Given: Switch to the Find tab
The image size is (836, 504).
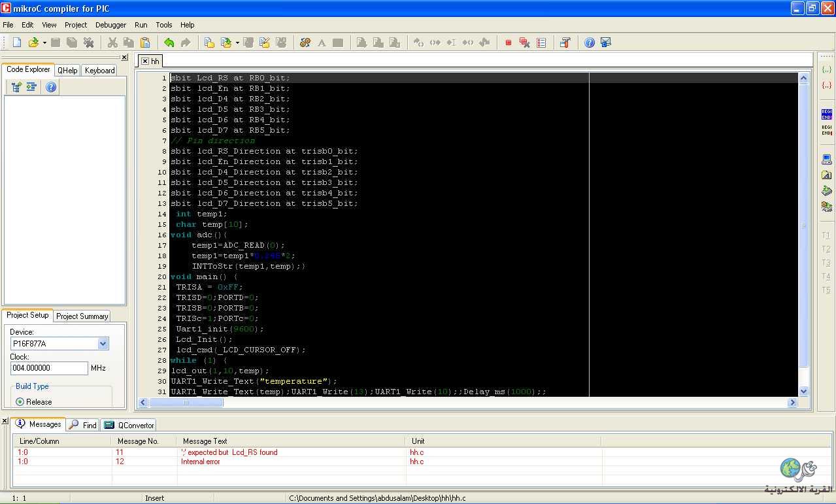Looking at the screenshot, I should (x=83, y=425).
